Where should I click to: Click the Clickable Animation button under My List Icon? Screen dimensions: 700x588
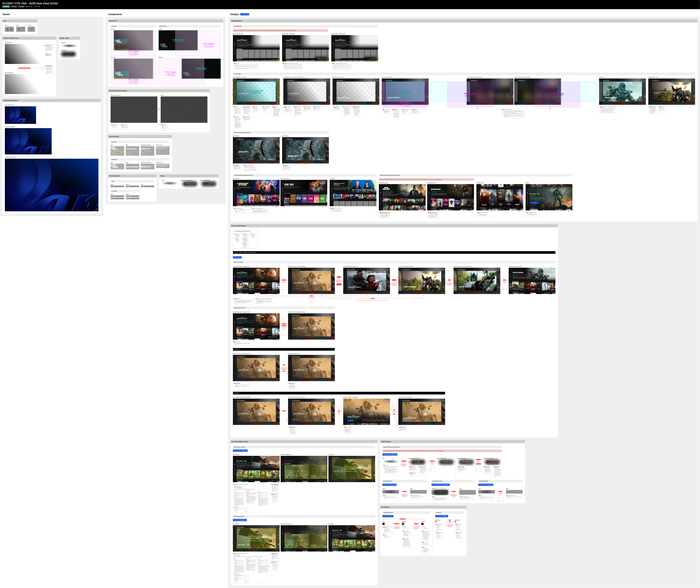click(x=442, y=516)
